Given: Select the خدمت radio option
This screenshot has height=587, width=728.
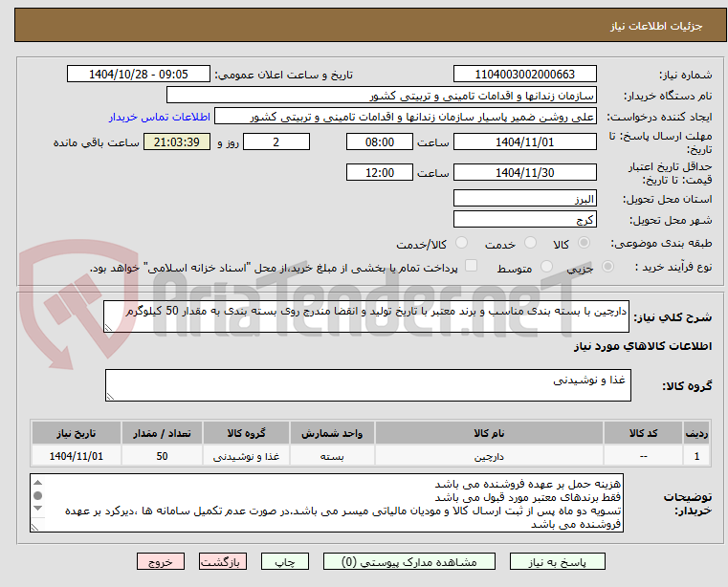Looking at the screenshot, I should (x=530, y=243).
